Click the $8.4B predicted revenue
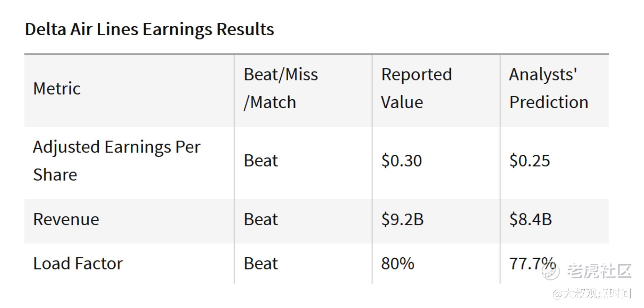This screenshot has width=644, height=308. 530,219
